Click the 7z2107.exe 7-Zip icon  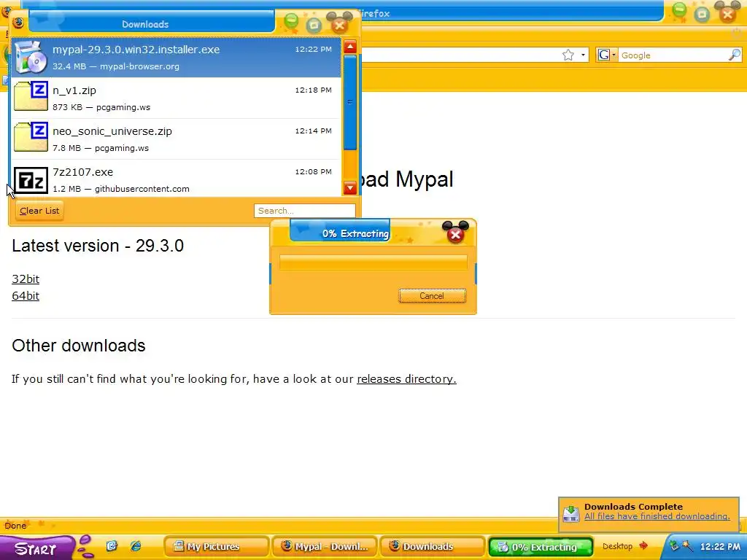click(31, 180)
